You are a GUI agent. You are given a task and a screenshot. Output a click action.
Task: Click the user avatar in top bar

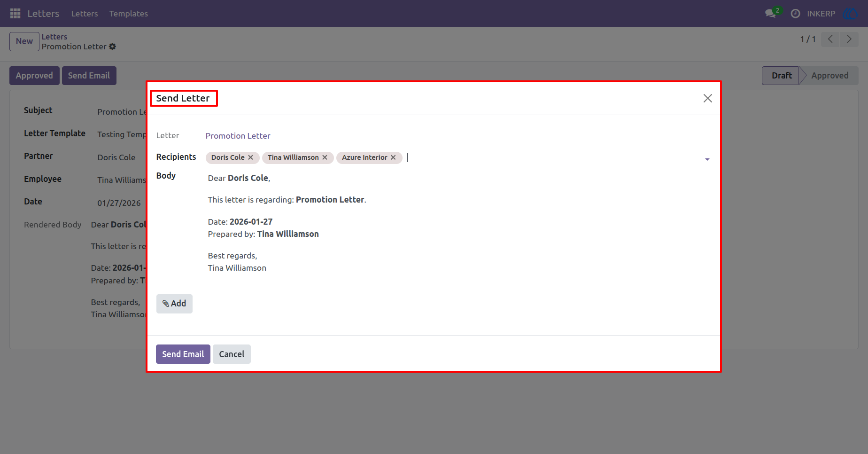851,14
